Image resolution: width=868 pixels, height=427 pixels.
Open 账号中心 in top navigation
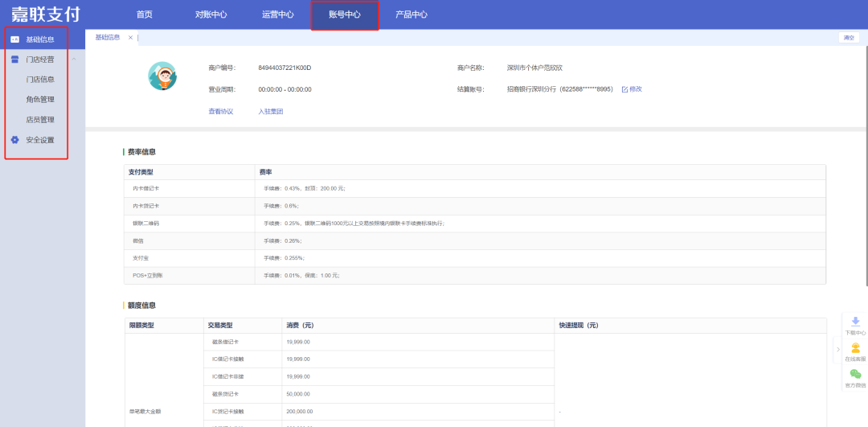pyautogui.click(x=344, y=15)
